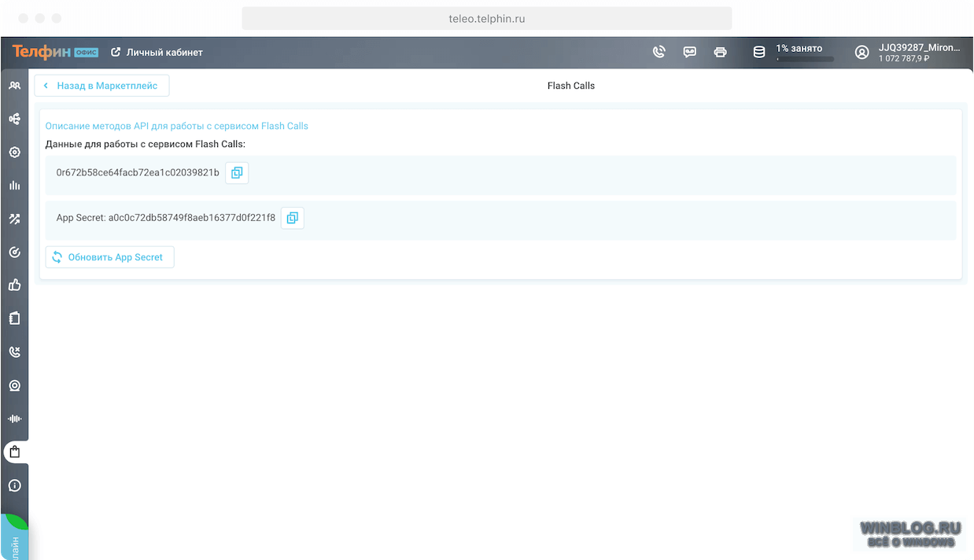
Task: Open the crossed arrows routing sidebar icon
Action: [14, 219]
